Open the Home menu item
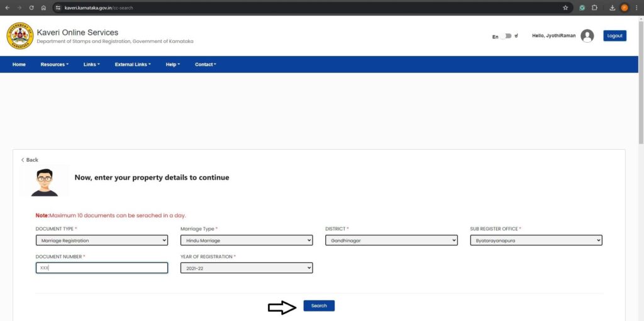The width and height of the screenshot is (644, 321). coord(19,65)
